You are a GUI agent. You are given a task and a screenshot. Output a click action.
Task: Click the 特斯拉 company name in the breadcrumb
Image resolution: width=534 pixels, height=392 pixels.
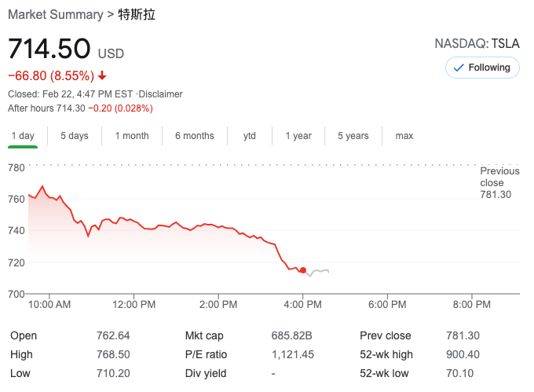pyautogui.click(x=136, y=14)
